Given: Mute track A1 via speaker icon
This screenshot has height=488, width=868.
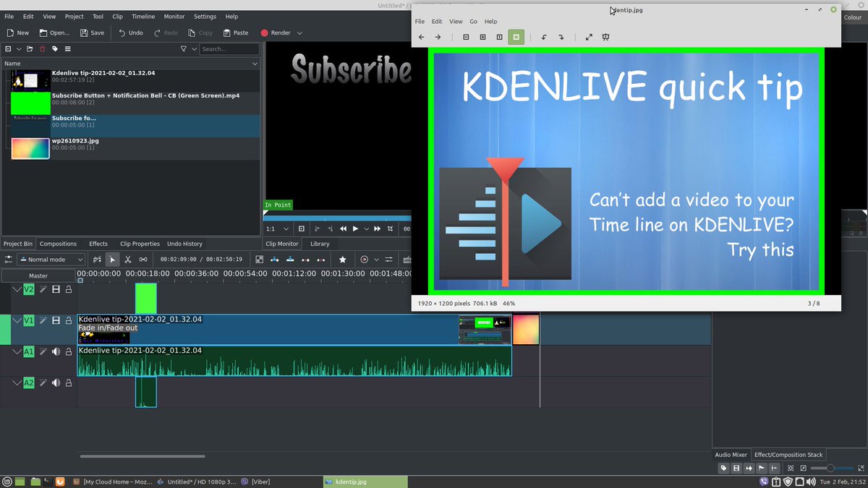Looking at the screenshot, I should [x=56, y=351].
